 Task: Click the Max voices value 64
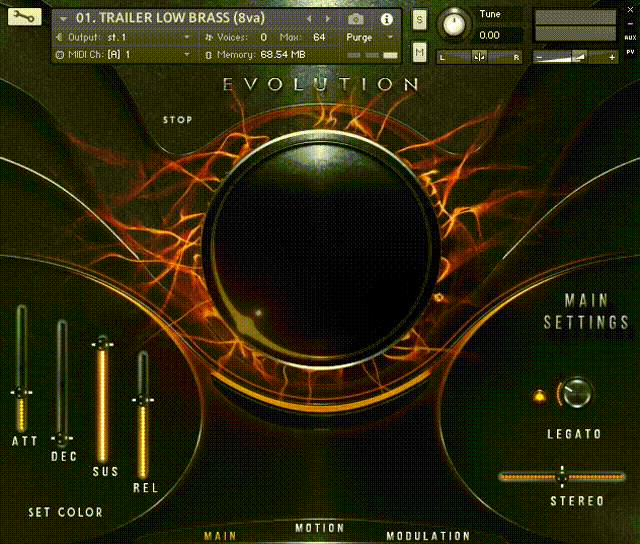(x=319, y=37)
